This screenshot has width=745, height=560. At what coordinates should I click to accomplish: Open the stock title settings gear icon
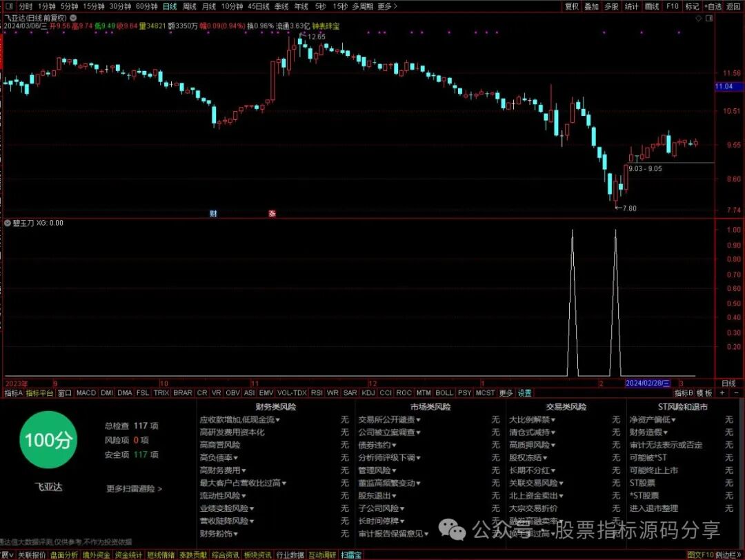point(73,17)
